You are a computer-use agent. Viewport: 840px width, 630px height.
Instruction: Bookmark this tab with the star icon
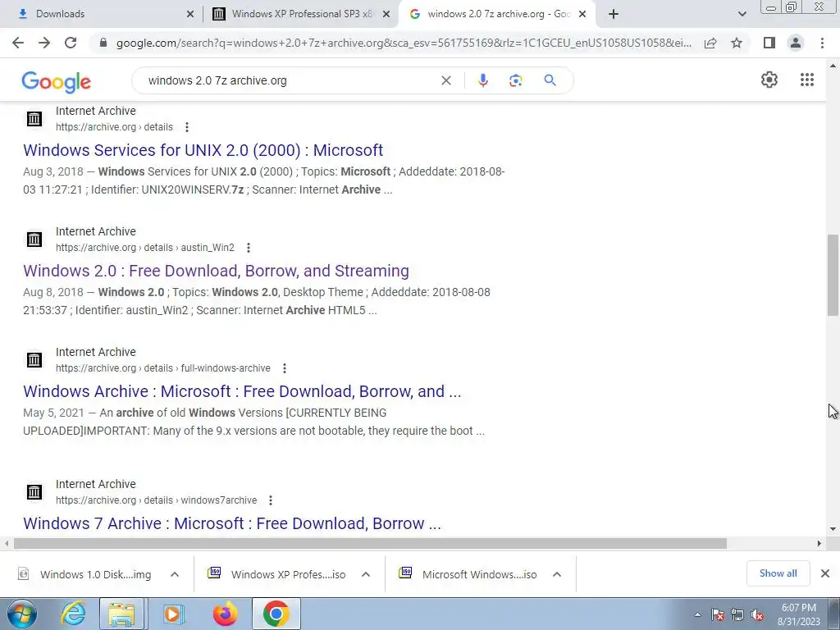(x=737, y=43)
